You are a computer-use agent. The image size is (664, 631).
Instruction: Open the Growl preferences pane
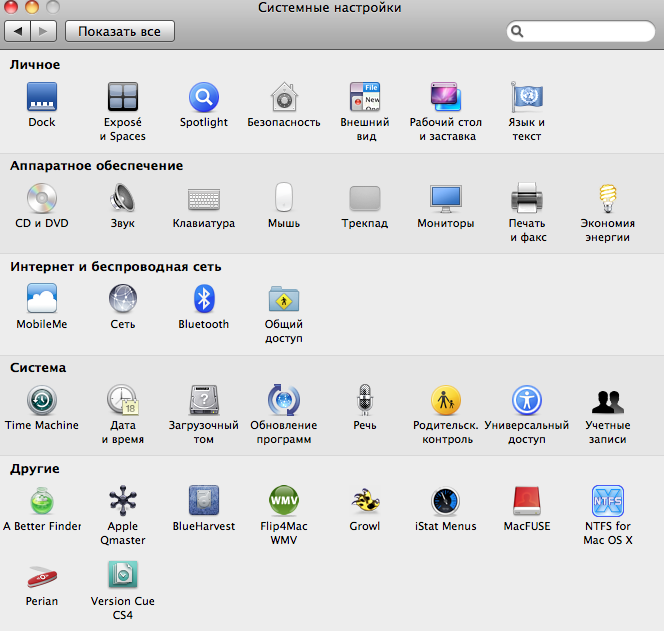(365, 502)
